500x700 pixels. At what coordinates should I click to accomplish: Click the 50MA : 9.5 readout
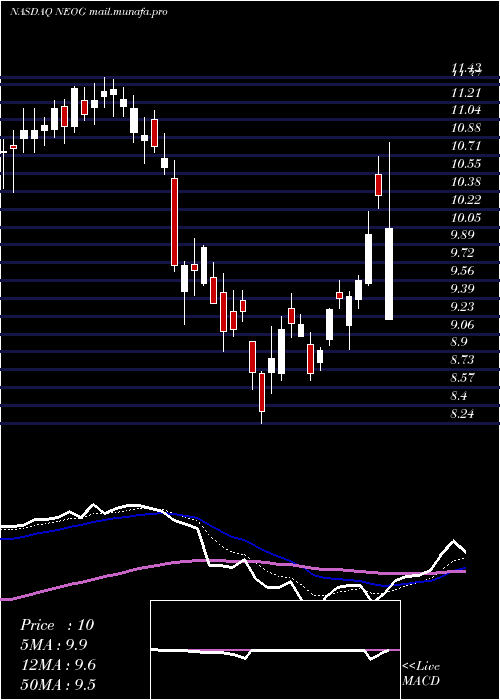click(x=58, y=685)
